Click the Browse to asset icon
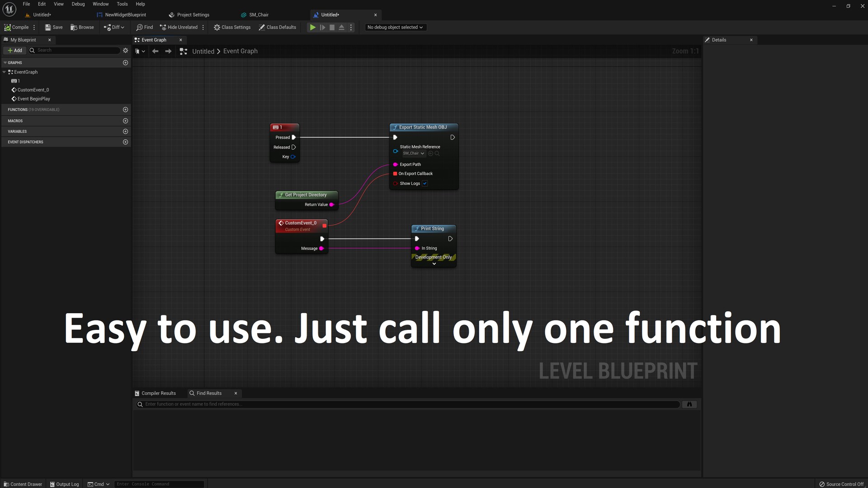Image resolution: width=868 pixels, height=488 pixels. [74, 27]
